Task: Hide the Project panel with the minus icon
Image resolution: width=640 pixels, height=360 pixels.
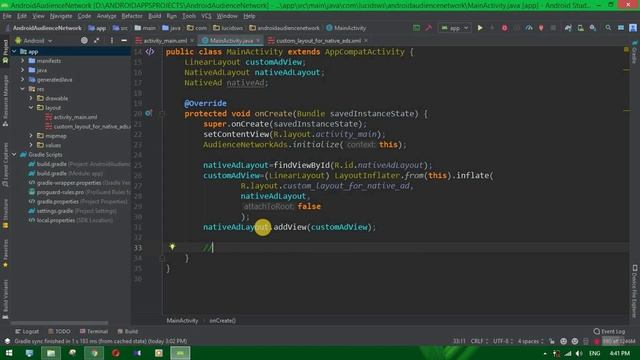Action: pyautogui.click(x=124, y=40)
